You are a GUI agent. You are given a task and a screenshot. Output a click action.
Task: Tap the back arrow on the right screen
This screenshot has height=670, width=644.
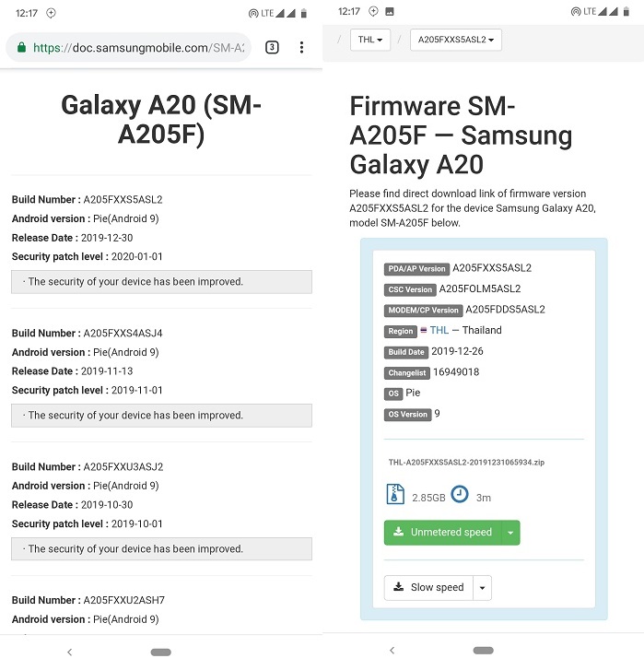pos(392,651)
